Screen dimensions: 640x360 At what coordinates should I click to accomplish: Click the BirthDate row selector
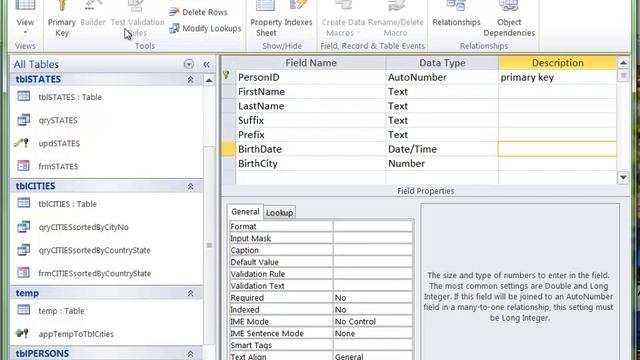[229, 149]
